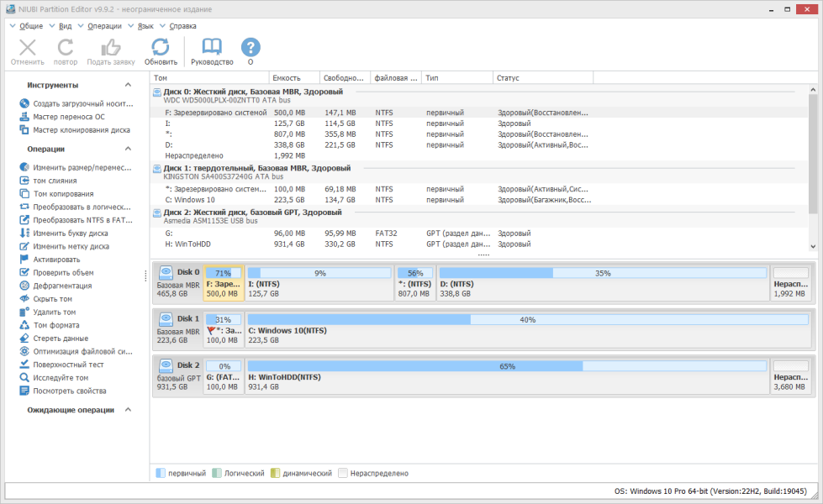The height and width of the screenshot is (504, 823).
Task: Select the G: (FAT) partition block
Action: click(224, 376)
